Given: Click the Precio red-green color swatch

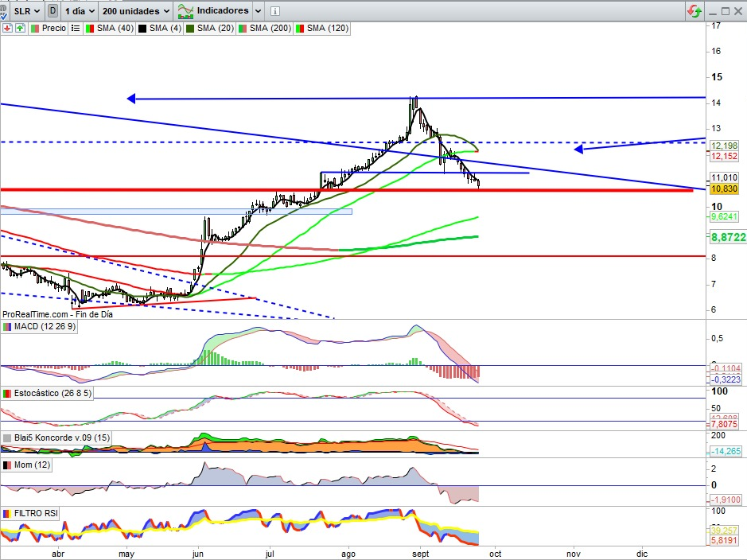Looking at the screenshot, I should (x=35, y=29).
